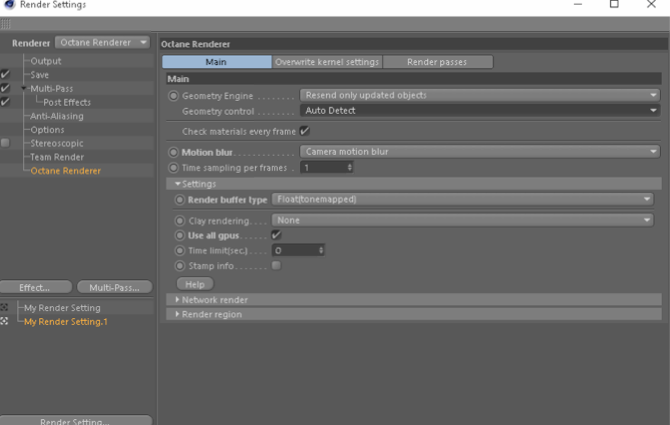Viewport: 670px width, 425px height.
Task: Collapse the Settings section
Action: [x=177, y=184]
